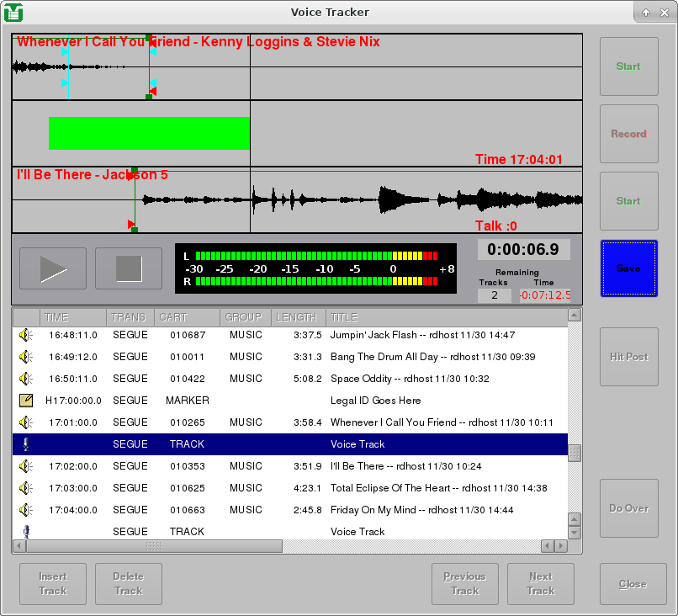678x616 pixels.
Task: Click microphone icon of bottom Voice Track row
Action: coord(24,532)
